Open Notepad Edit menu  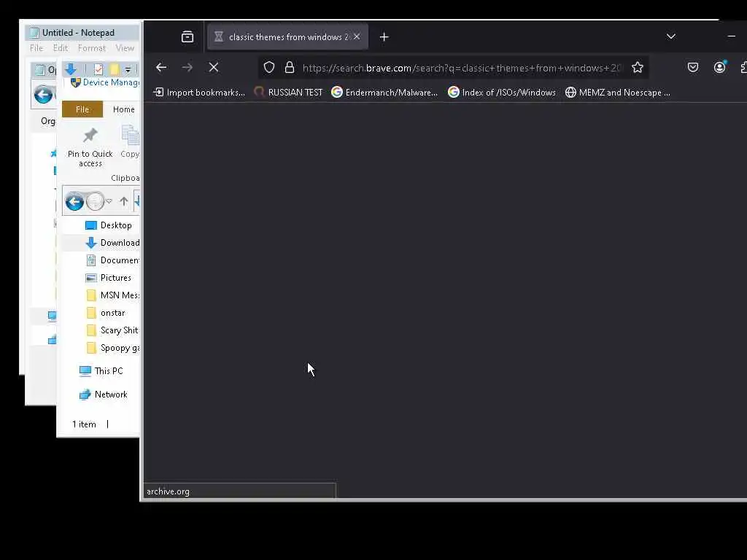pyautogui.click(x=60, y=48)
